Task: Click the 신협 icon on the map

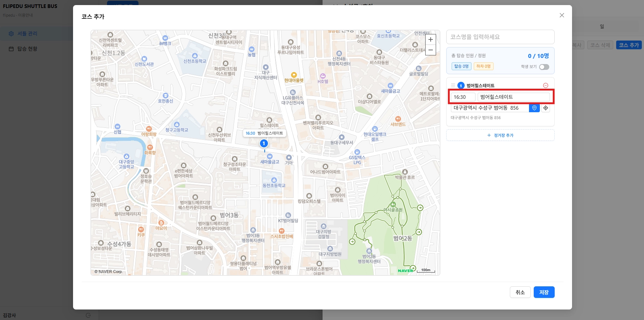Action: pos(118,127)
